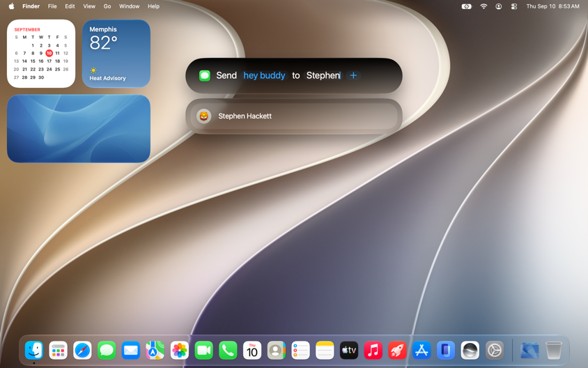Open the Messages app in the Dock
The image size is (588, 368).
click(107, 351)
